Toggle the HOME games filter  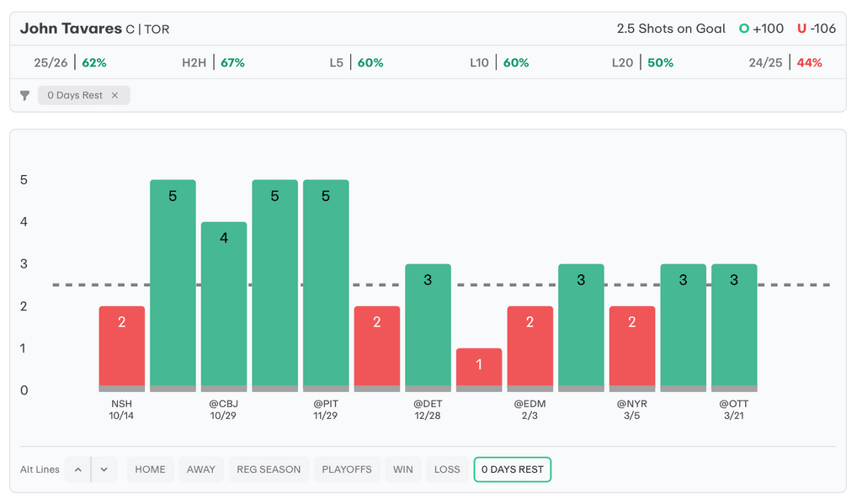pyautogui.click(x=150, y=470)
